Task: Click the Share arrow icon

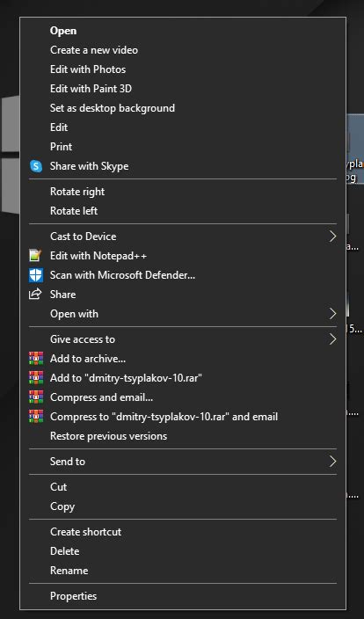Action: click(35, 294)
